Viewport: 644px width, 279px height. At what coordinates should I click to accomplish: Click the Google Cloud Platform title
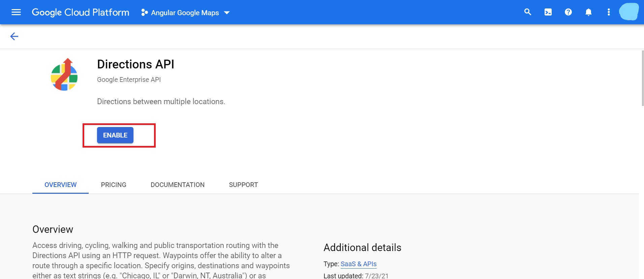pyautogui.click(x=81, y=12)
